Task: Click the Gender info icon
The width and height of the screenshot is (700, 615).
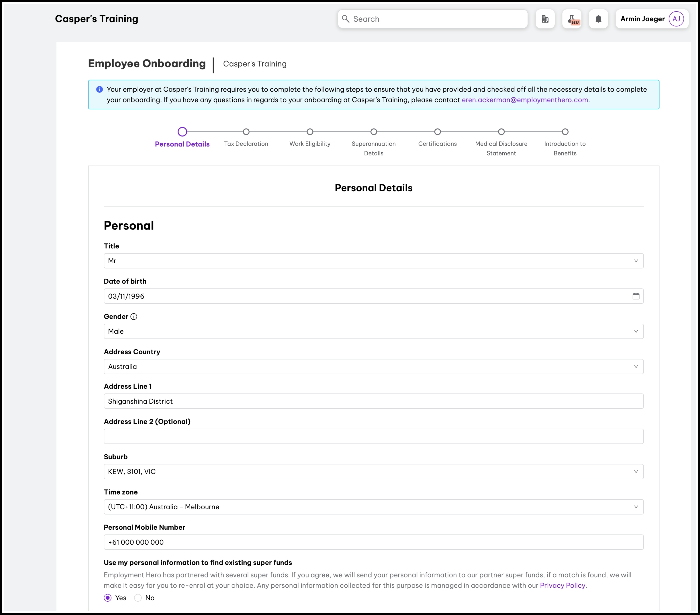Action: [x=134, y=317]
